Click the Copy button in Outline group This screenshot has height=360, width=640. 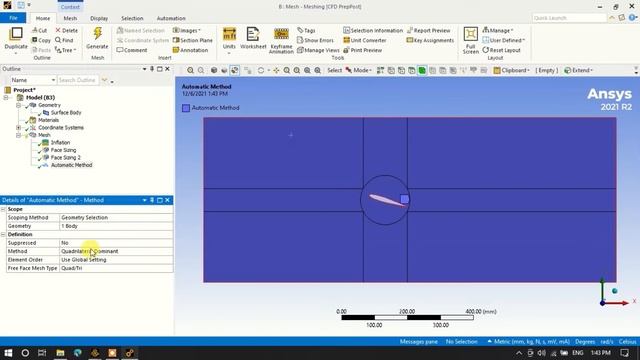(41, 40)
